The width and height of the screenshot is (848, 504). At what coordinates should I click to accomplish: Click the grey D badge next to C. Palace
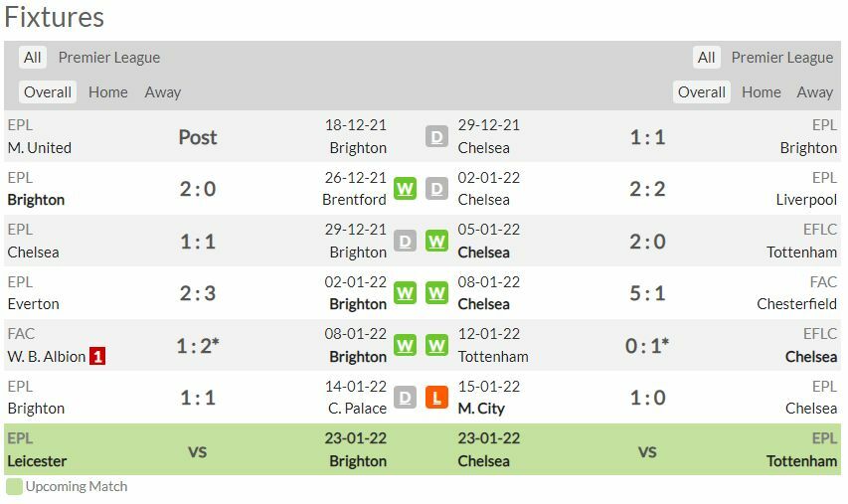(x=405, y=398)
